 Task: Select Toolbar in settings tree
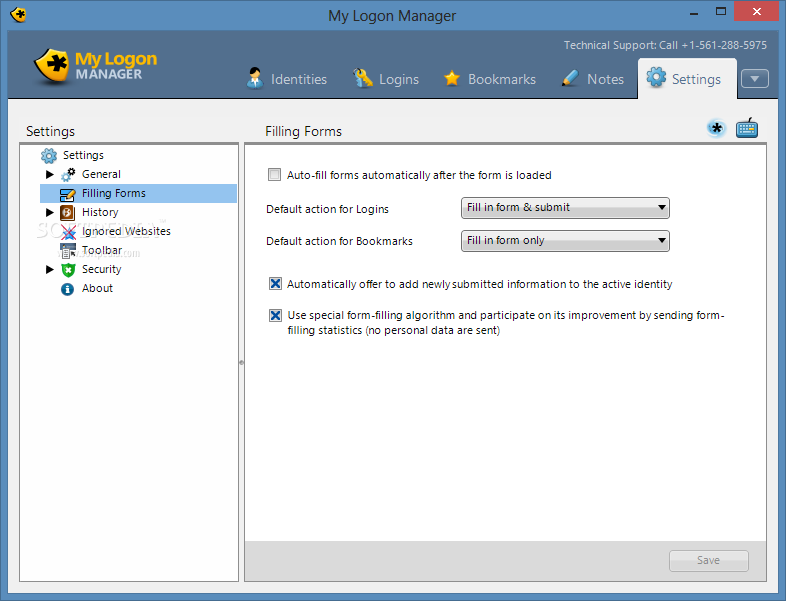[102, 250]
